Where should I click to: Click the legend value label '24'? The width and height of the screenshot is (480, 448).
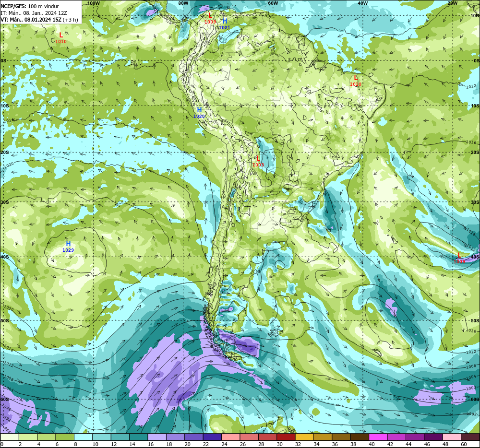coord(224,444)
